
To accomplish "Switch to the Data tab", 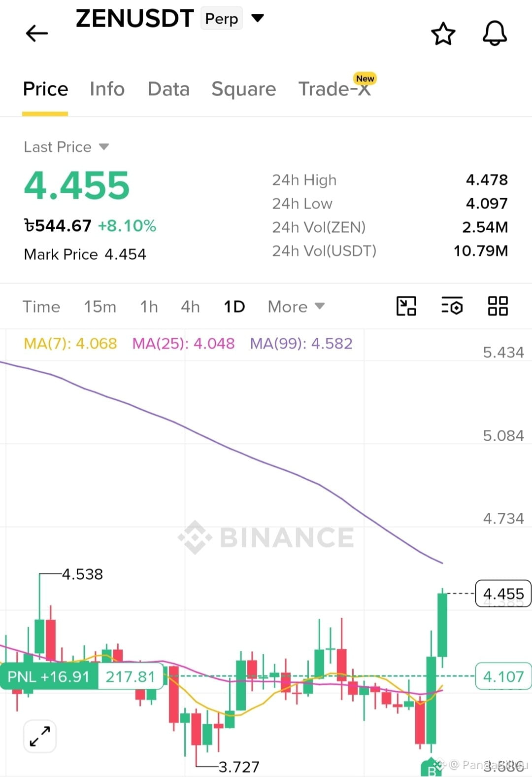I will [x=168, y=89].
